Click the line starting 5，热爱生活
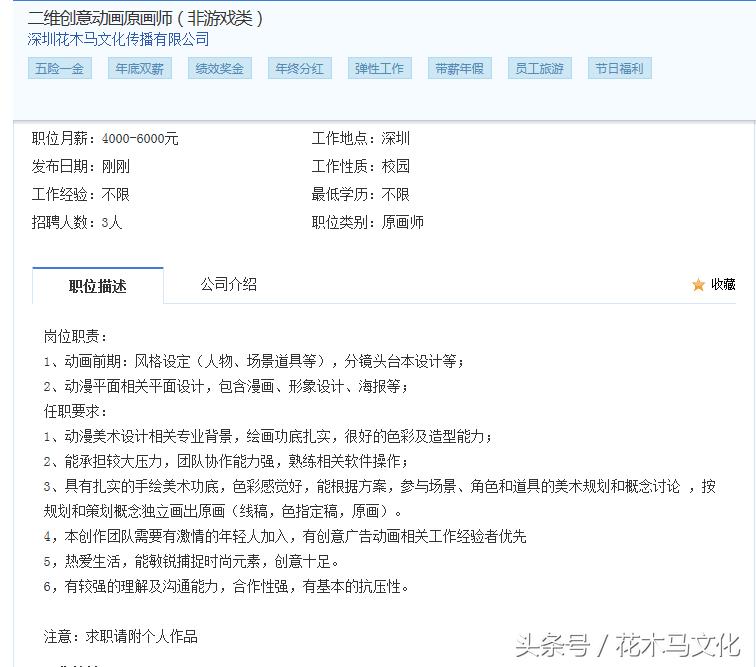 [x=191, y=561]
